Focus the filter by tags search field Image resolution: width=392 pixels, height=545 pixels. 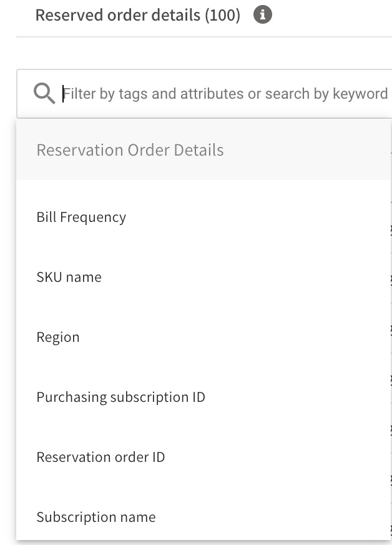point(225,94)
